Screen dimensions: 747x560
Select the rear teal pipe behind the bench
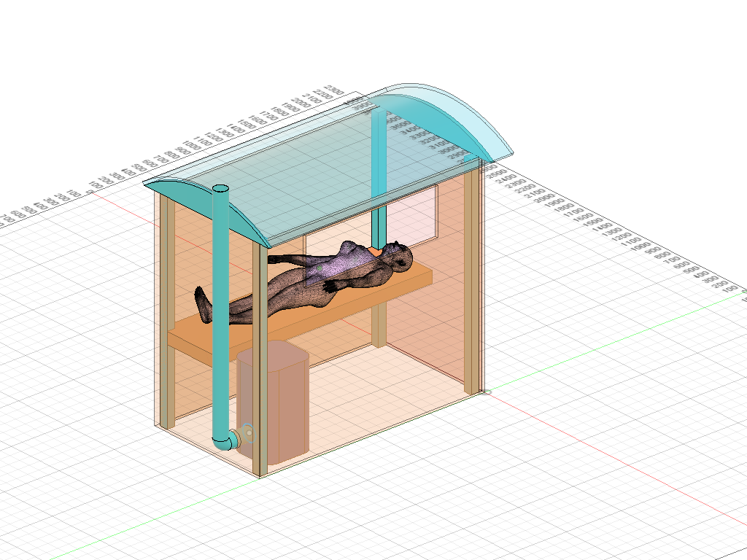[x=378, y=179]
